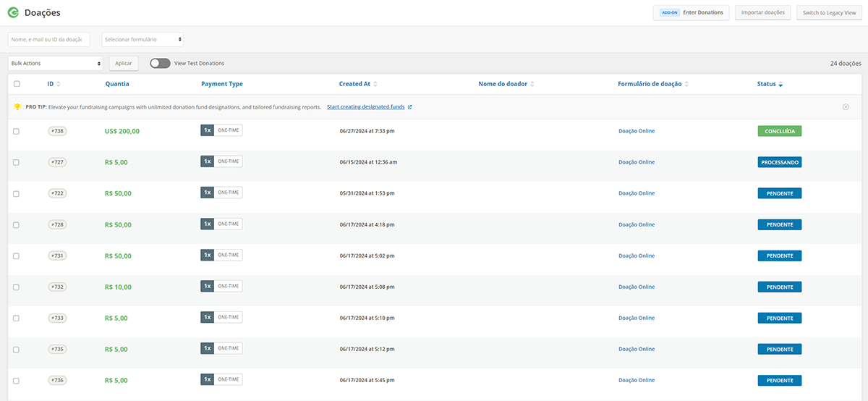Dismiss the PRO TIP banner close icon
Image resolution: width=868 pixels, height=401 pixels.
(x=846, y=107)
